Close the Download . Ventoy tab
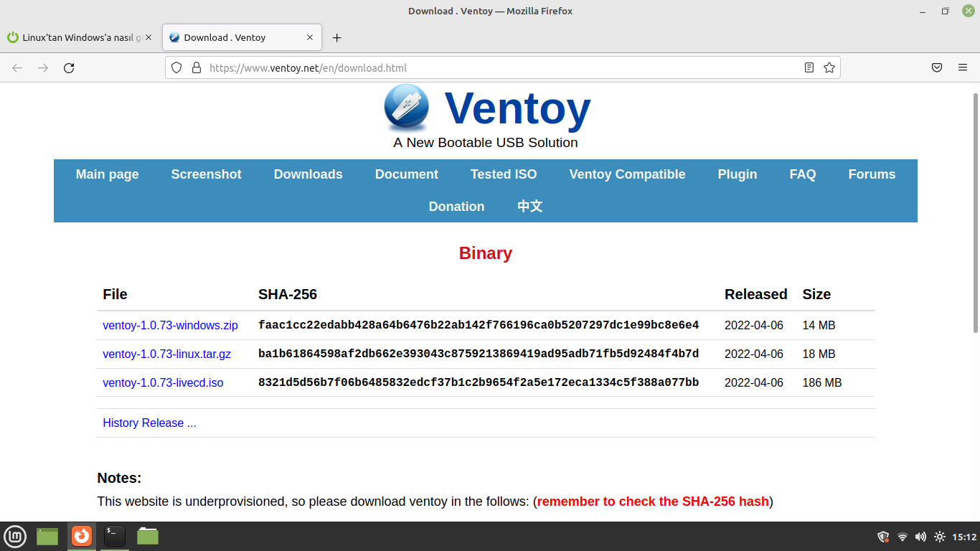980x551 pixels. [310, 37]
